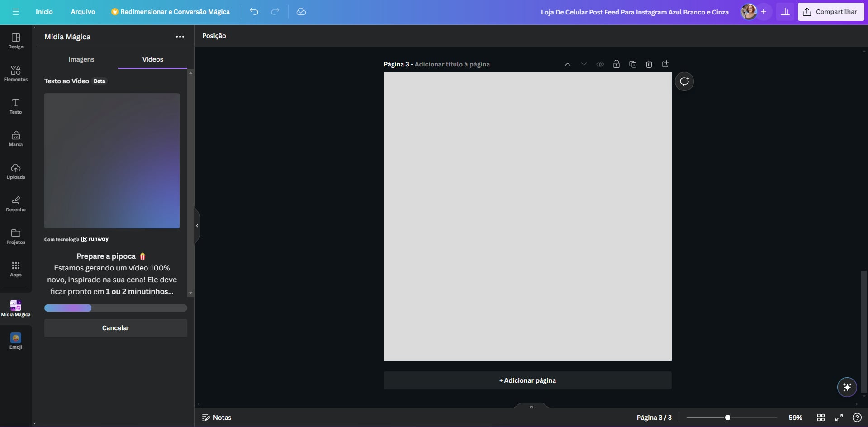
Task: Cancel the video generation
Action: (116, 328)
